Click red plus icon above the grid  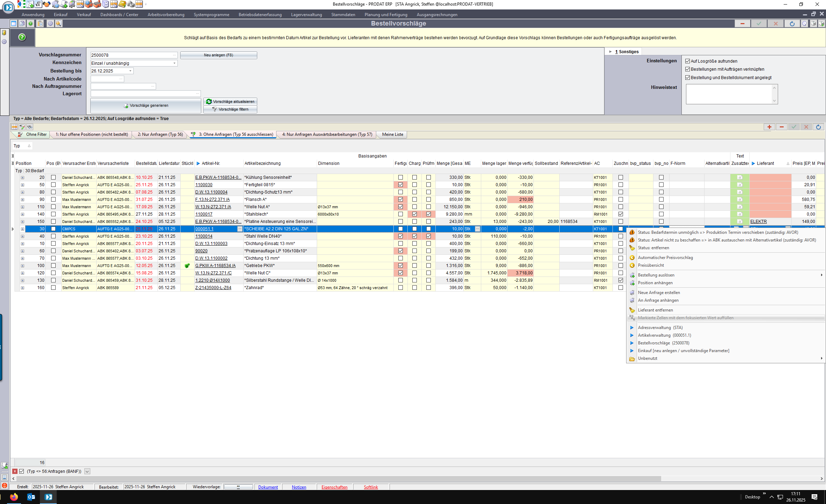click(x=769, y=127)
